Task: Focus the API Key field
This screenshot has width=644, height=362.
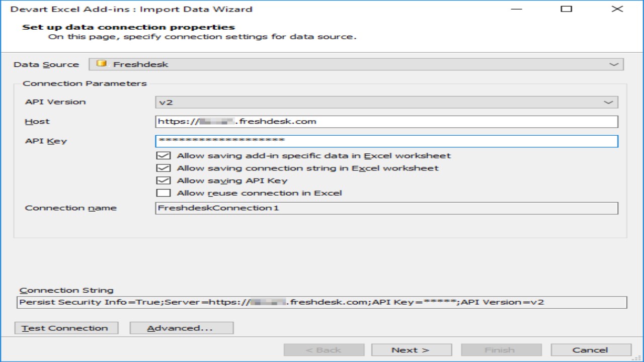Action: pos(386,141)
